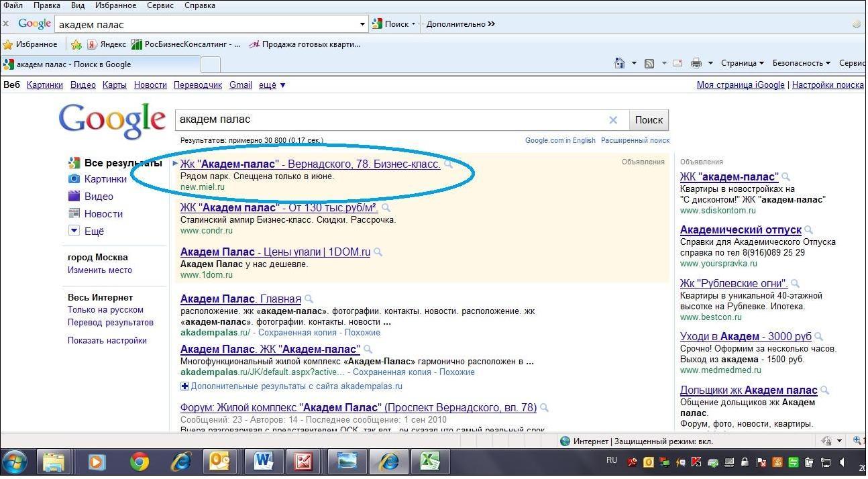The height and width of the screenshot is (479, 868).
Task: Open Windows Media Player from taskbar
Action: [97, 462]
